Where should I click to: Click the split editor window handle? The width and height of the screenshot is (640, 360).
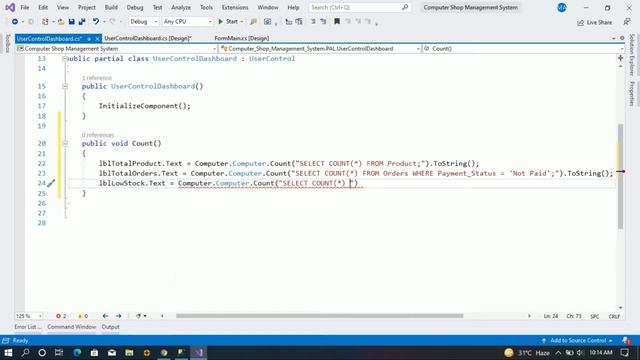620,58
